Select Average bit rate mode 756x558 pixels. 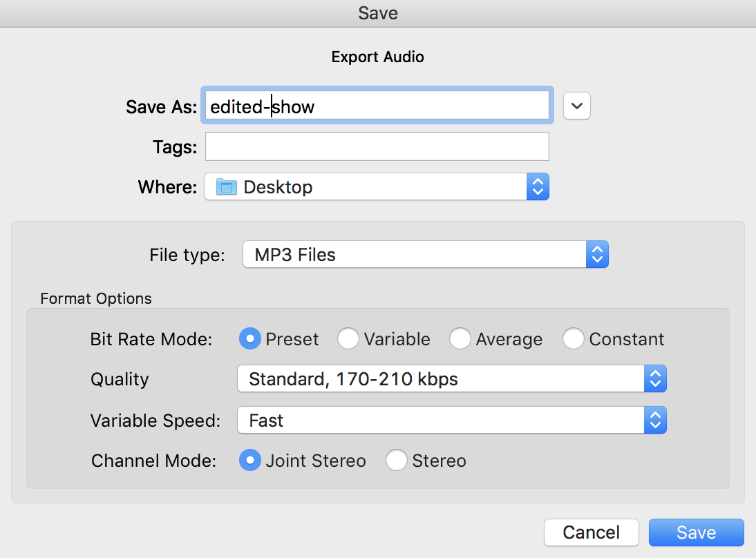pos(460,339)
